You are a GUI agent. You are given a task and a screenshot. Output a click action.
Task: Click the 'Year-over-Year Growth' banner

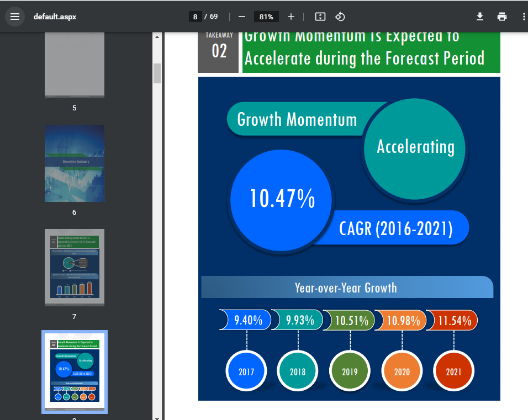point(347,287)
